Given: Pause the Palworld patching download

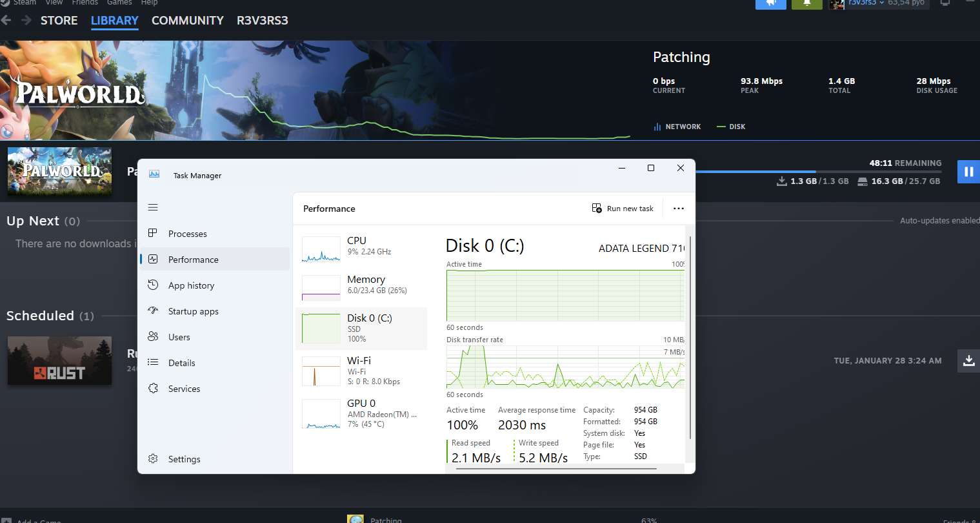Looking at the screenshot, I should (x=968, y=172).
